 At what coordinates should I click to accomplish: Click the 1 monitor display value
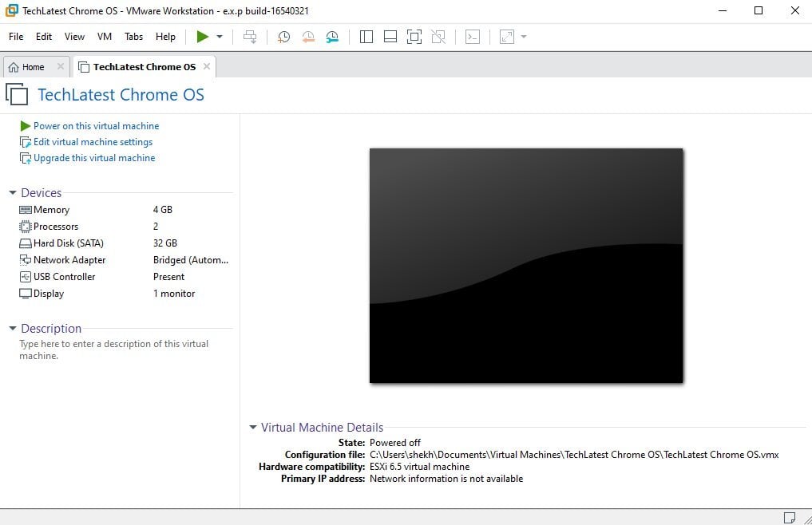tap(174, 294)
